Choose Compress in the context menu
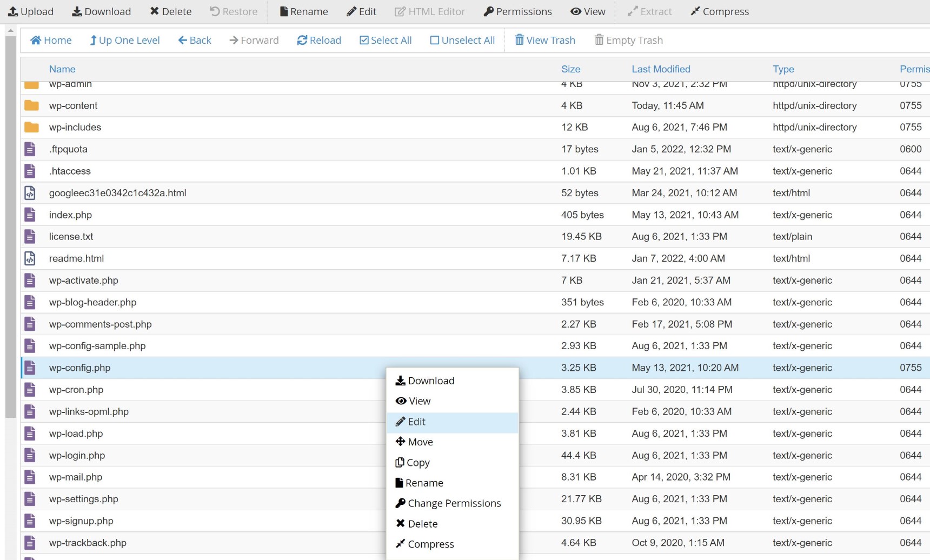Screen dimensions: 930x560 tap(453, 544)
